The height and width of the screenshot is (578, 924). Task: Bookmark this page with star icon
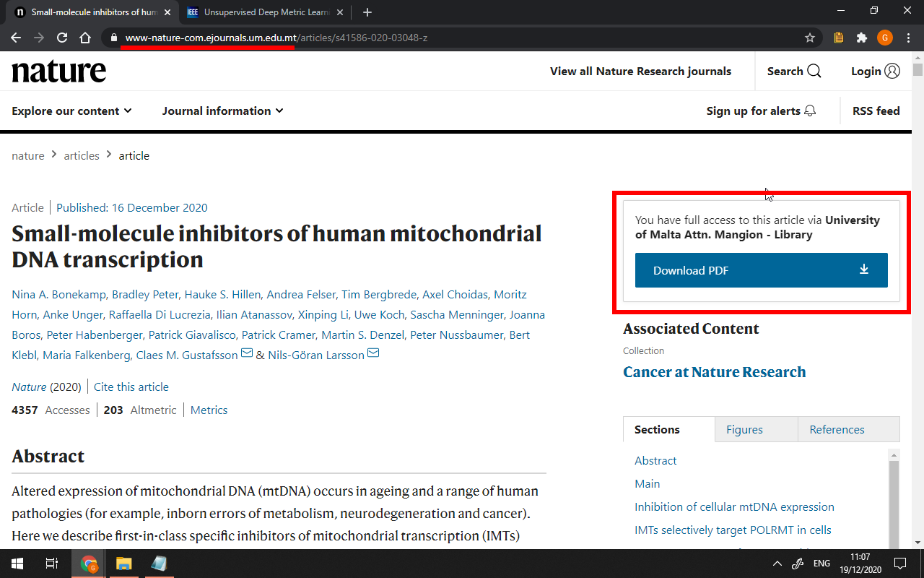[x=810, y=38]
